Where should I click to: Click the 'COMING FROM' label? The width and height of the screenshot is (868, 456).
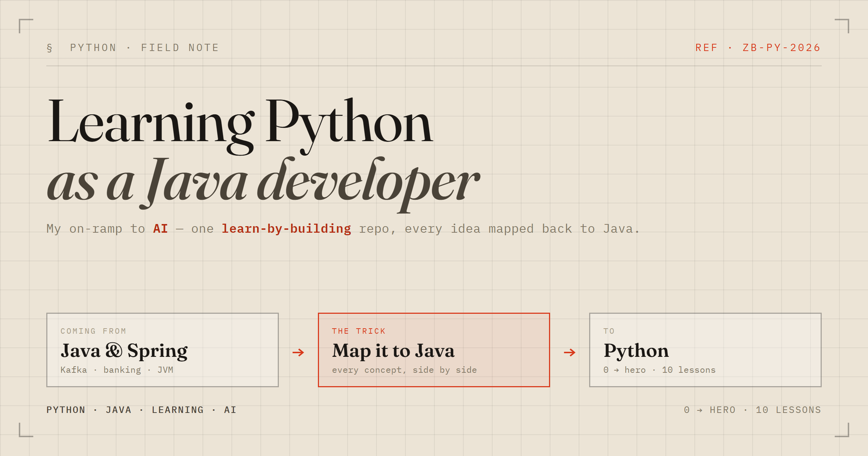coord(93,331)
